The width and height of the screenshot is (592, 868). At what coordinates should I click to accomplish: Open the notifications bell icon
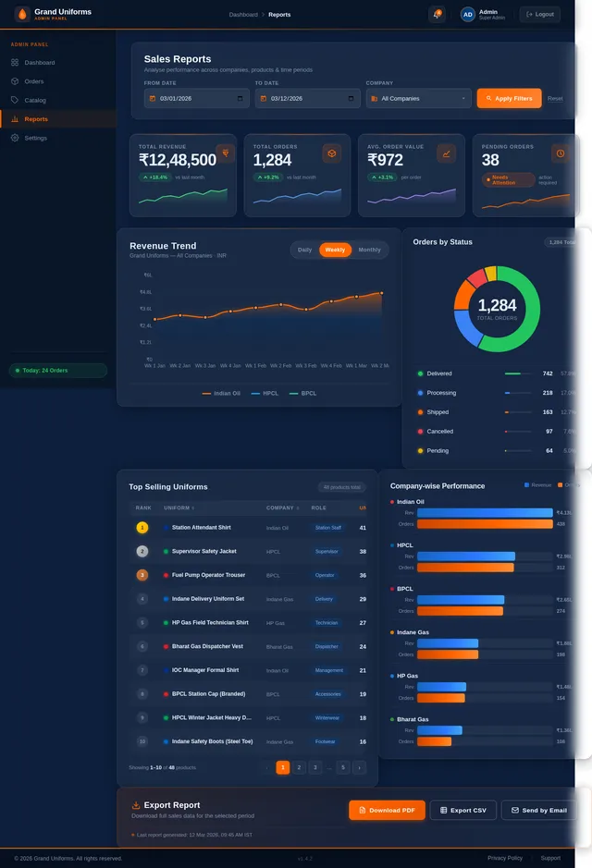[437, 14]
